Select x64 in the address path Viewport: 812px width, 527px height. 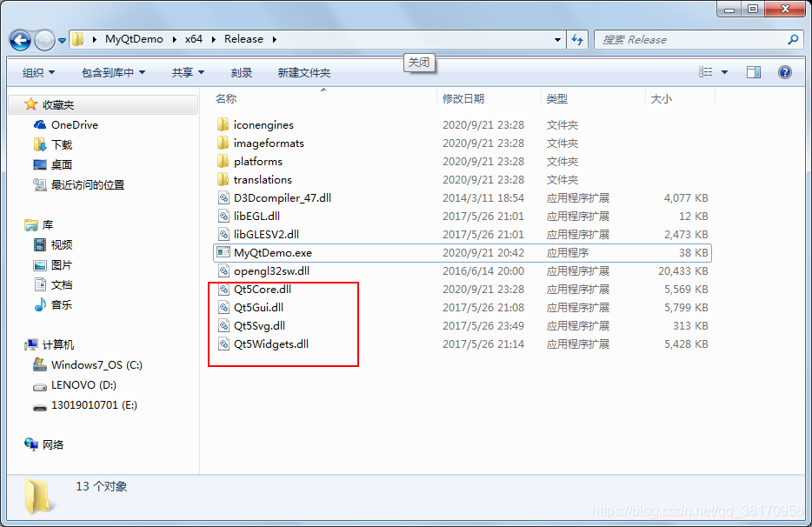[194, 39]
